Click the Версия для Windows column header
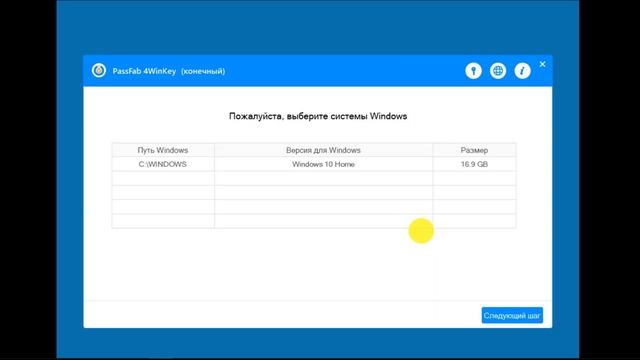Screen dimensions: 640x360 click(323, 150)
